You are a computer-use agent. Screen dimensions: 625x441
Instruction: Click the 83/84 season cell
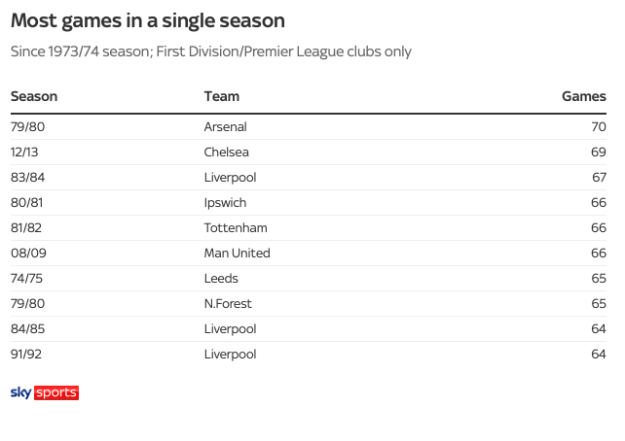click(26, 178)
